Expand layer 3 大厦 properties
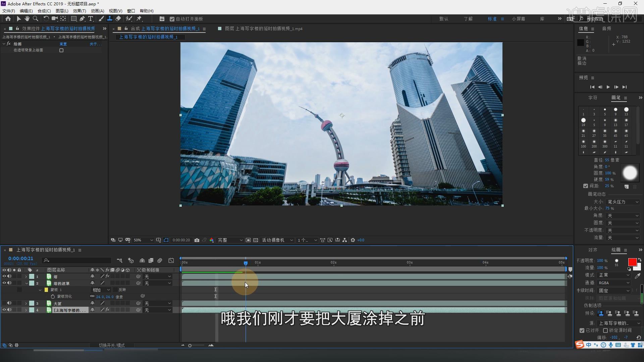This screenshot has width=644, height=362. tap(26, 303)
